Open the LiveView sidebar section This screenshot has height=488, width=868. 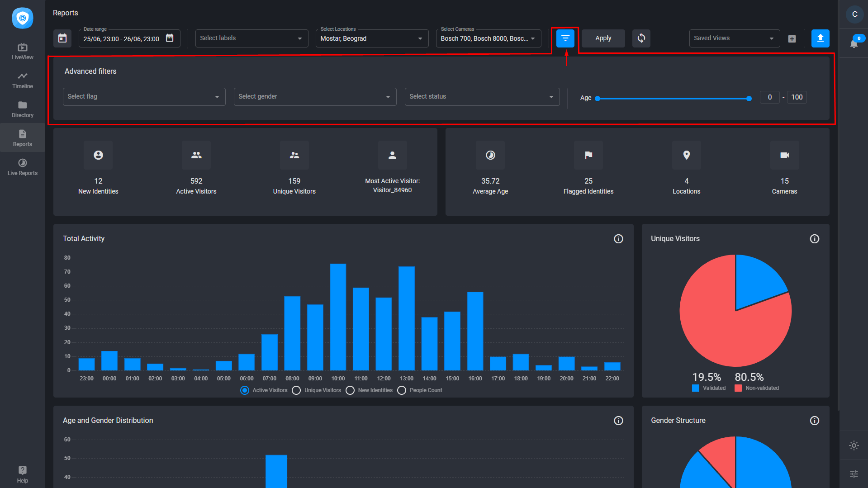click(x=23, y=52)
